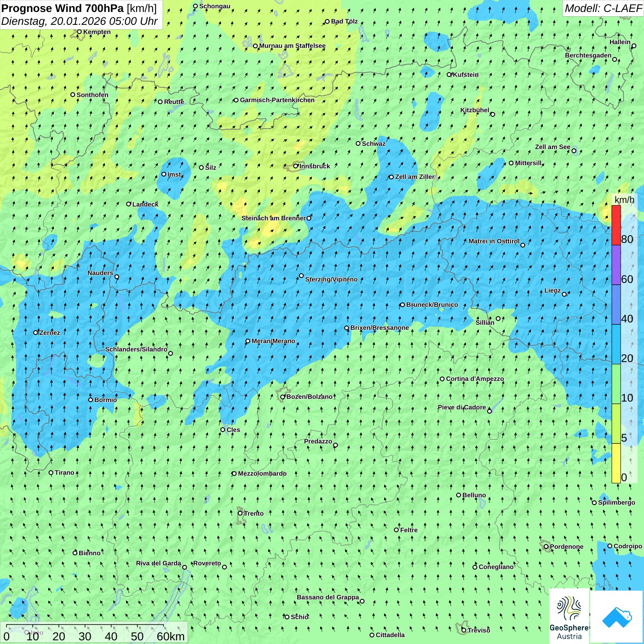
Task: Click the Brixen/Bressanone label
Action: [379, 328]
